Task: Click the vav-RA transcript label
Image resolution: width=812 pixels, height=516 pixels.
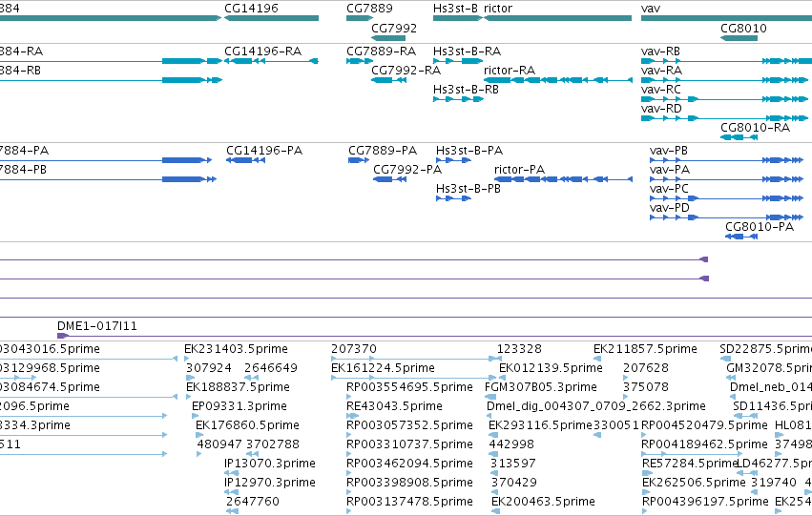Action: pos(661,71)
